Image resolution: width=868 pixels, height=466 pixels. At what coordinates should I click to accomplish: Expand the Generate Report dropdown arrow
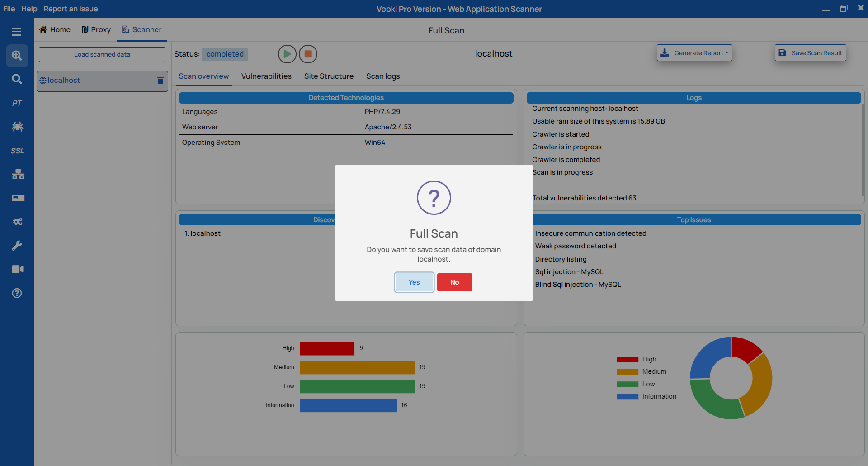point(727,52)
